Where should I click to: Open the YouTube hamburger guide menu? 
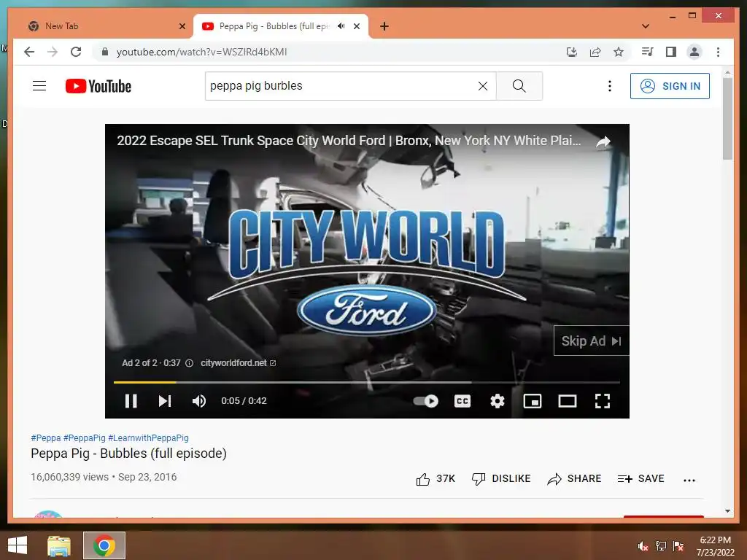(x=39, y=86)
